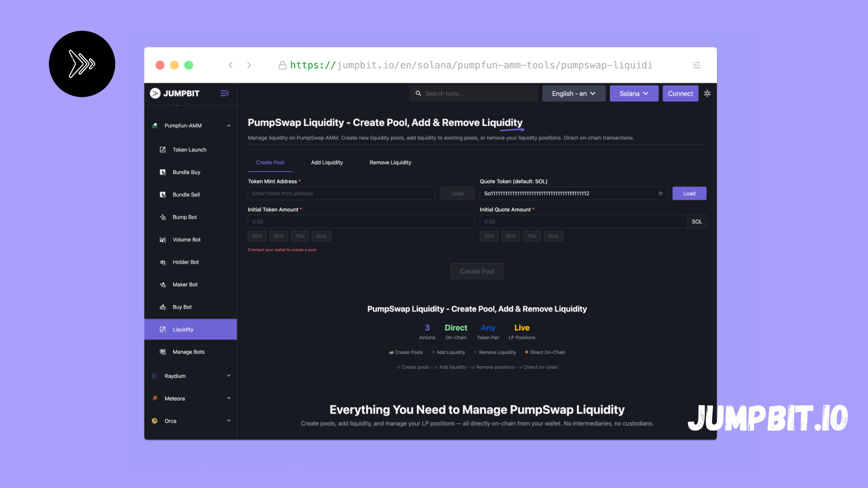The image size is (868, 488).
Task: Click the Manage Bots sidebar icon
Action: pos(163,352)
